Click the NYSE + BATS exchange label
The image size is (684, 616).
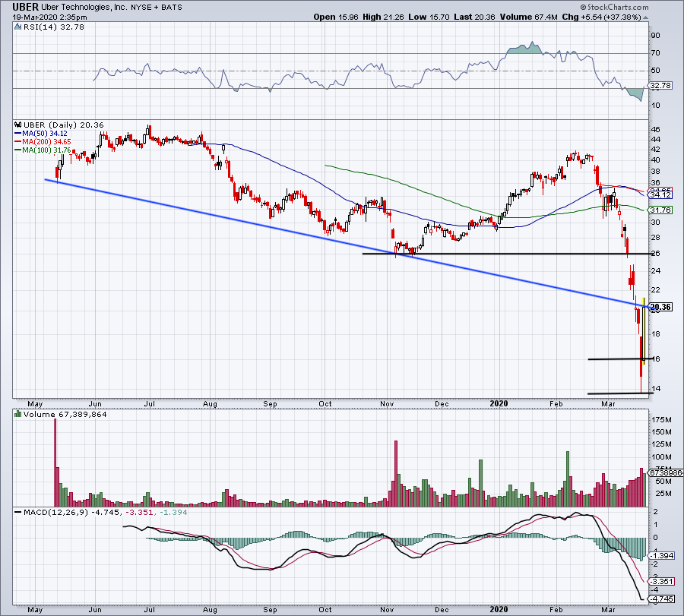156,7
